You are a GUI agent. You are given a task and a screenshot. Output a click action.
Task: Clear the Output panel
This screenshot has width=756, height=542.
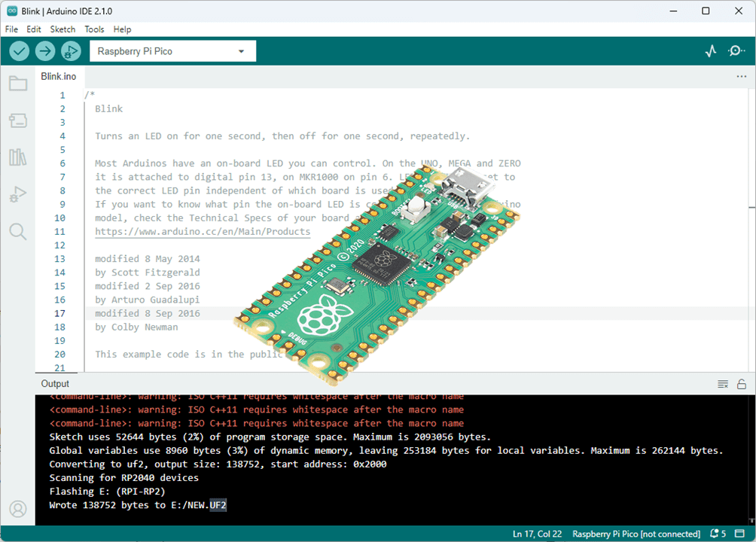723,384
